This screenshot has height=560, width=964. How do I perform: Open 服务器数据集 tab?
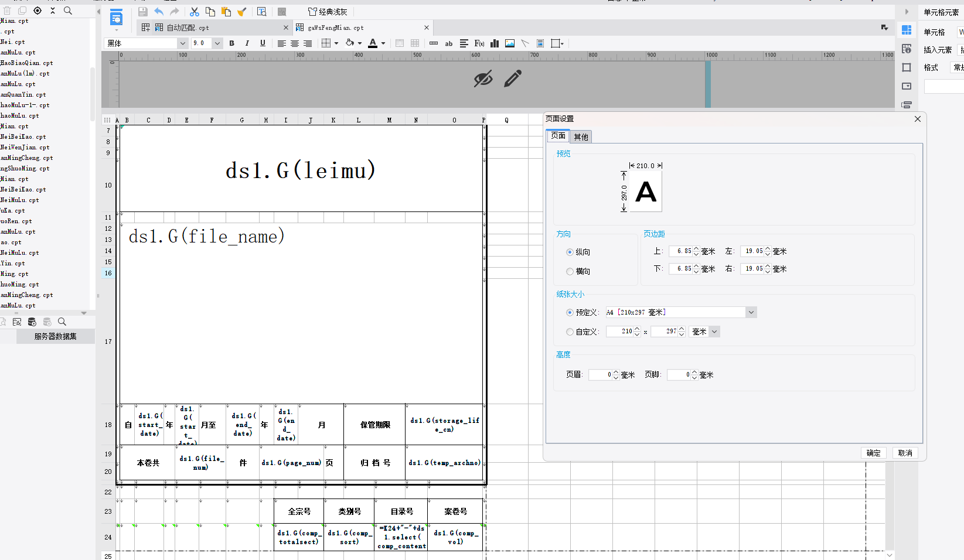point(55,336)
